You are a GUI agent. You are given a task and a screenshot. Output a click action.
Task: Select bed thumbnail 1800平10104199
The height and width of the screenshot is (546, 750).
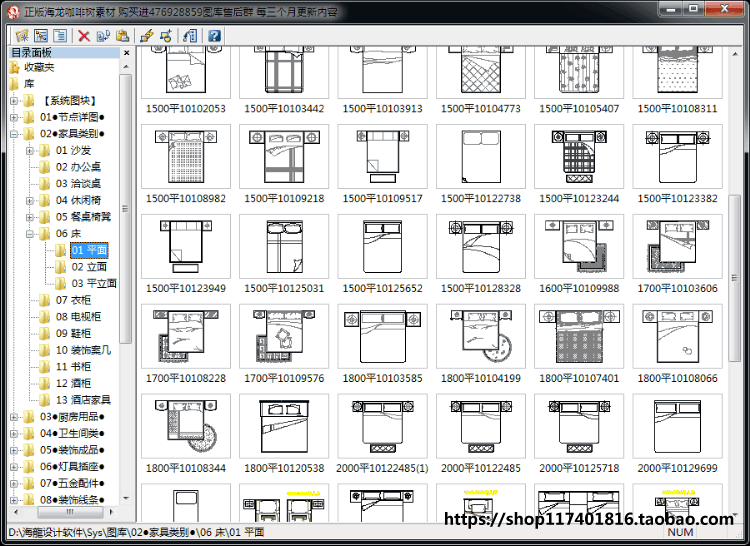click(x=480, y=344)
